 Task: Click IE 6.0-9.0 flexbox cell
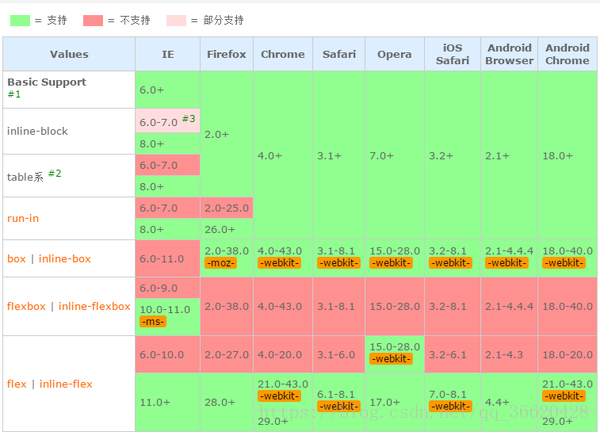pos(168,288)
